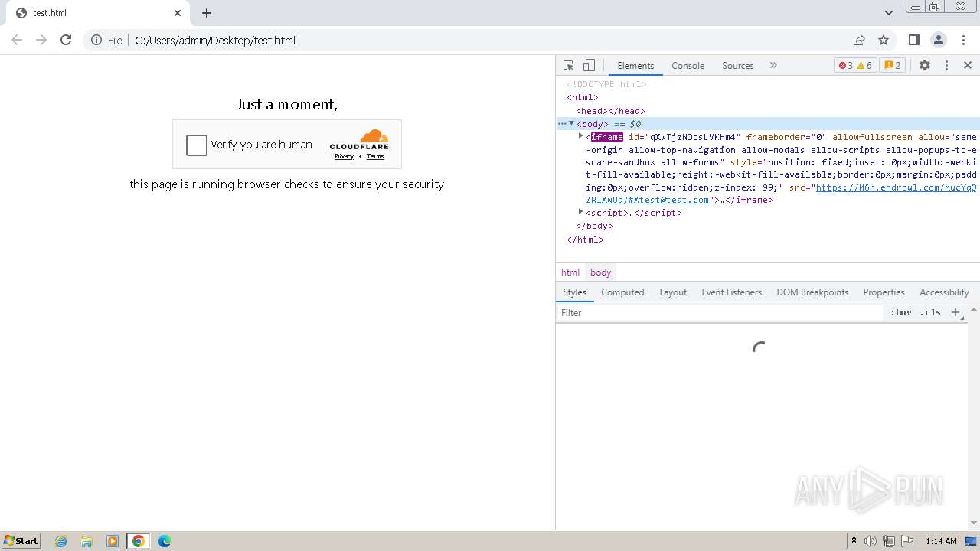Switch to Sources panel tab
This screenshot has width=980, height=551.
tap(737, 66)
